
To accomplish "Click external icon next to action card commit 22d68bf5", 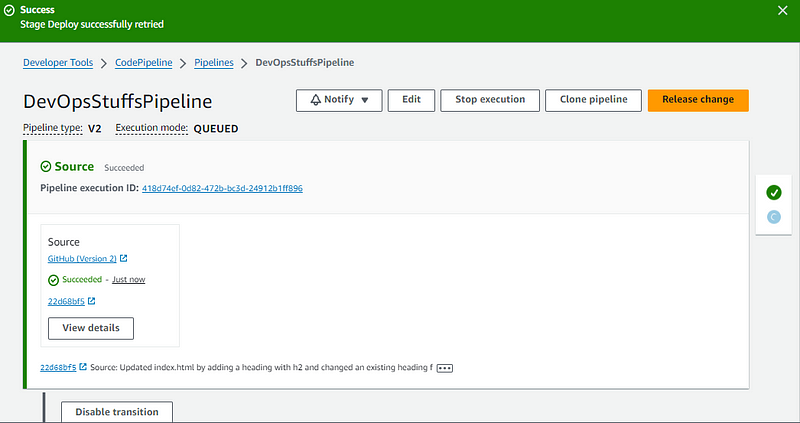I will pos(91,301).
